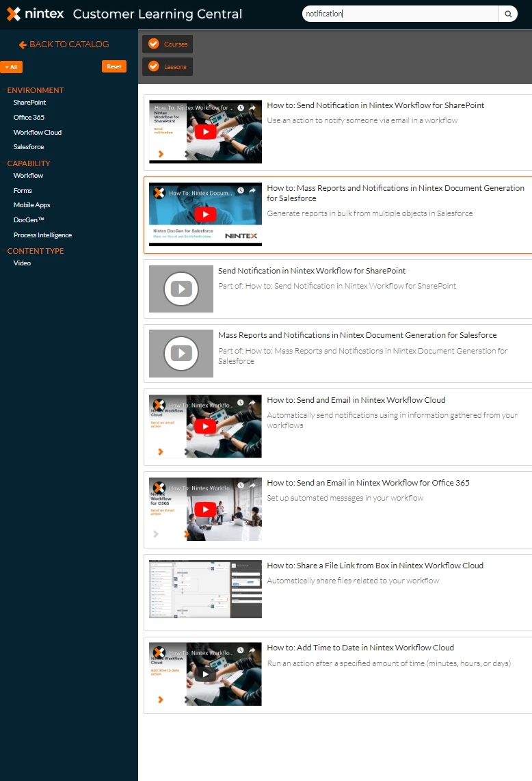Image resolution: width=532 pixels, height=781 pixels.
Task: Click share arrow on Send Notification video
Action: tap(252, 107)
